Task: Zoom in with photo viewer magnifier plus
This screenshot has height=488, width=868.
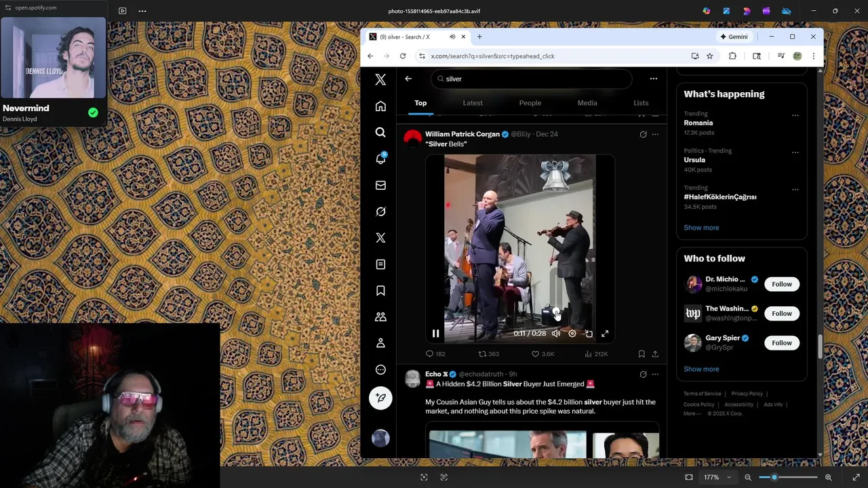Action: (829, 477)
